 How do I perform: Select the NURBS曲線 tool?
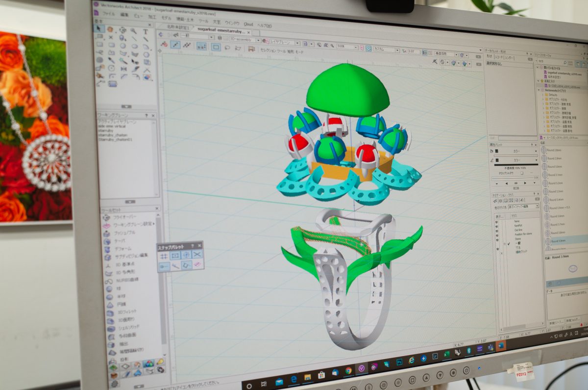(x=128, y=280)
